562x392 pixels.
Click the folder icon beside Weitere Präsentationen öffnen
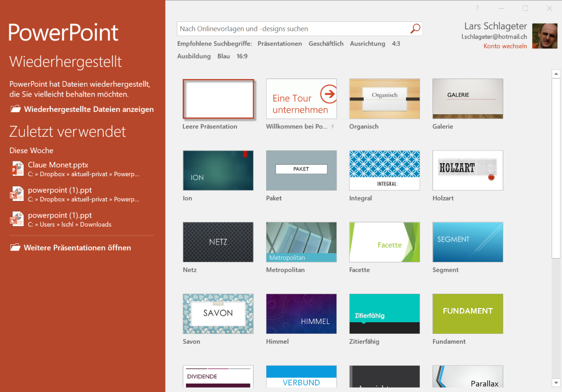15,248
